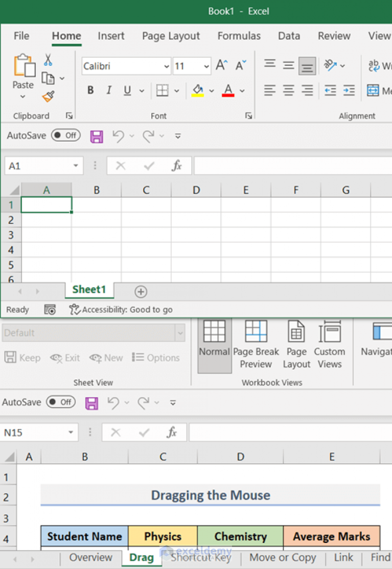Expand the Borders dropdown arrow
Screen dimensions: 392x569
tap(177, 90)
